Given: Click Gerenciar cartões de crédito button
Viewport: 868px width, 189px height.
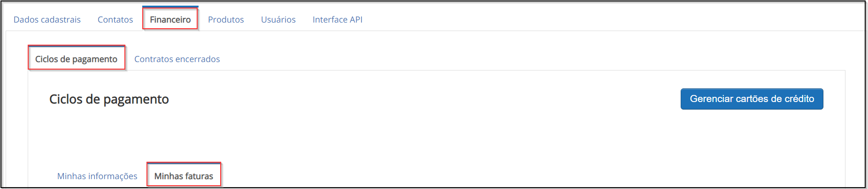Looking at the screenshot, I should (752, 99).
